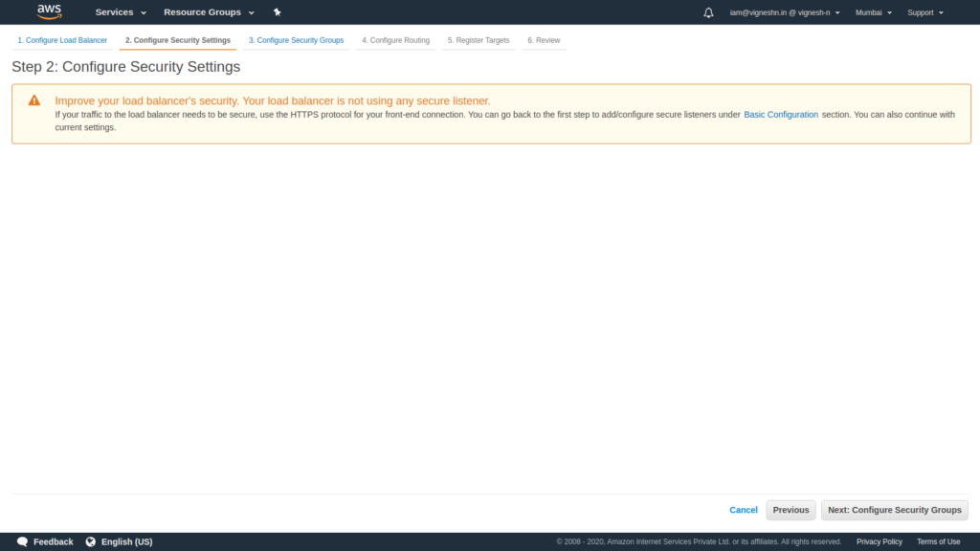
Task: Open the pin shortcuts icon
Action: (x=277, y=11)
